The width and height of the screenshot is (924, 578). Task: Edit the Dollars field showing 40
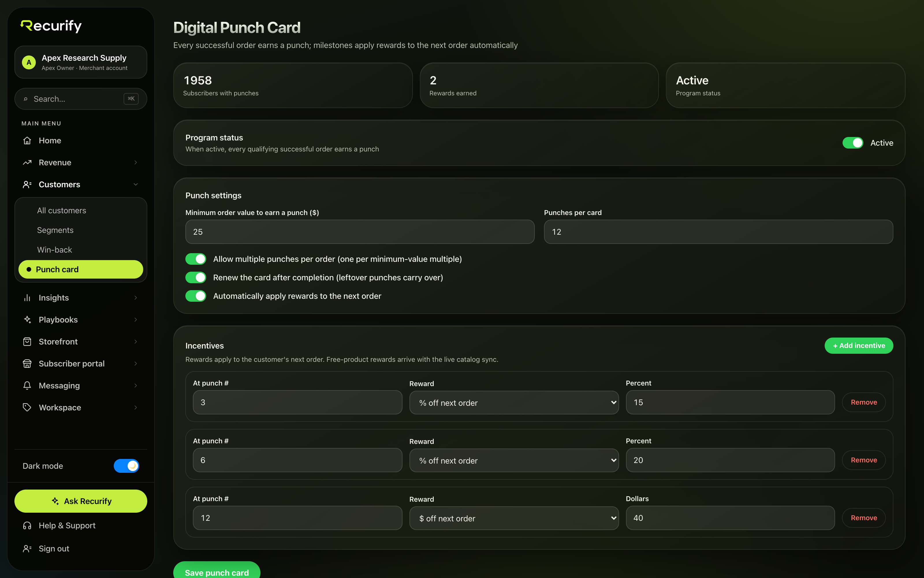[x=730, y=518]
